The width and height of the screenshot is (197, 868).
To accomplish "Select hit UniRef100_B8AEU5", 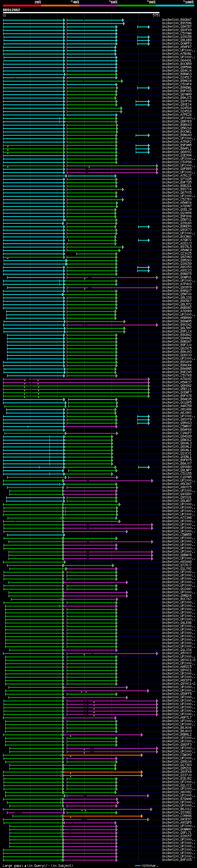I will pos(176,399).
